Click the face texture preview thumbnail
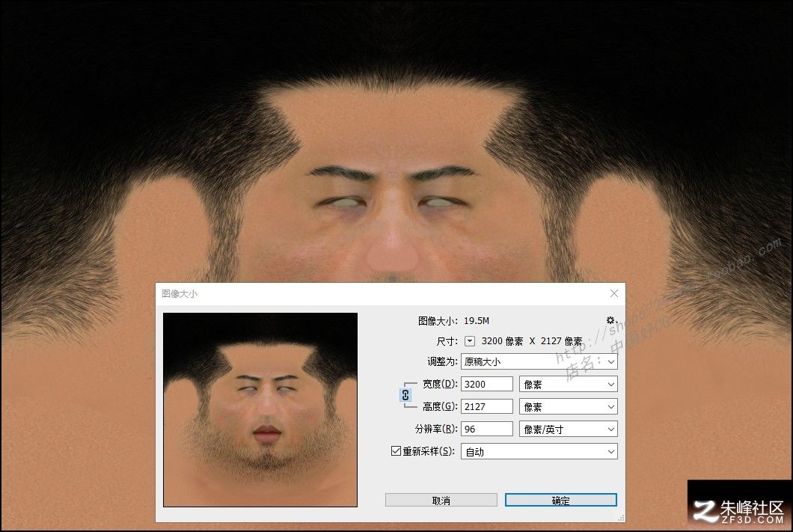 pyautogui.click(x=260, y=409)
